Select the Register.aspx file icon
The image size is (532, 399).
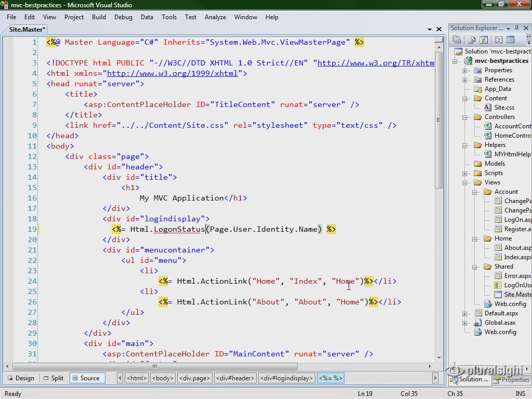[x=498, y=229]
